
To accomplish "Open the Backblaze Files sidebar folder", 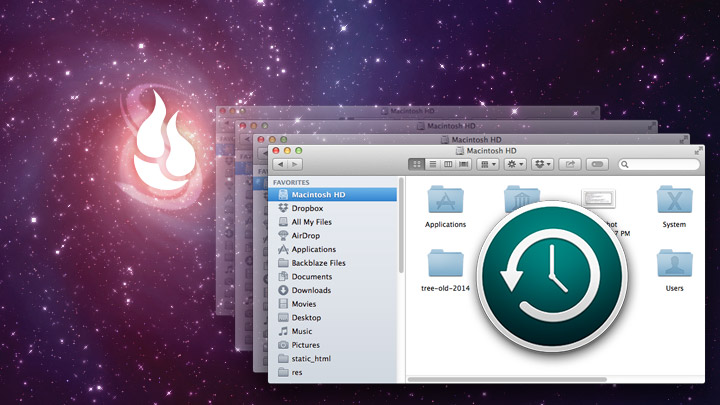I will click(x=332, y=263).
